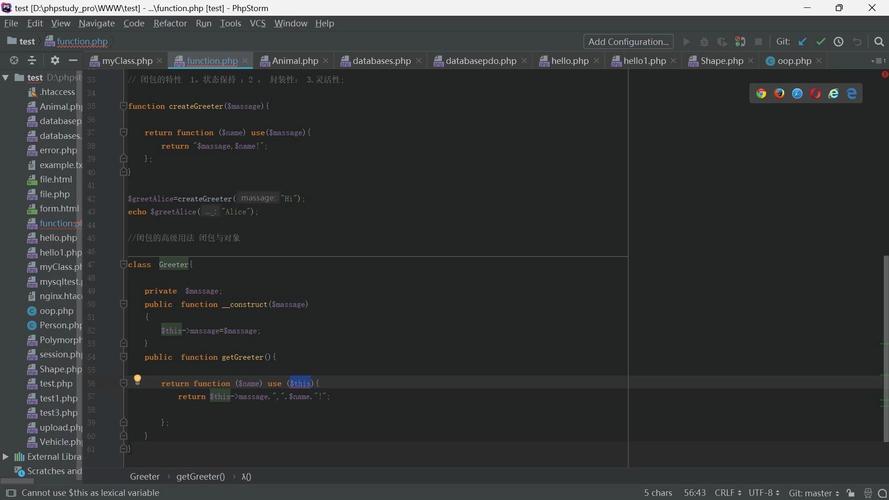Click the Run play icon
889x500 pixels.
point(687,41)
